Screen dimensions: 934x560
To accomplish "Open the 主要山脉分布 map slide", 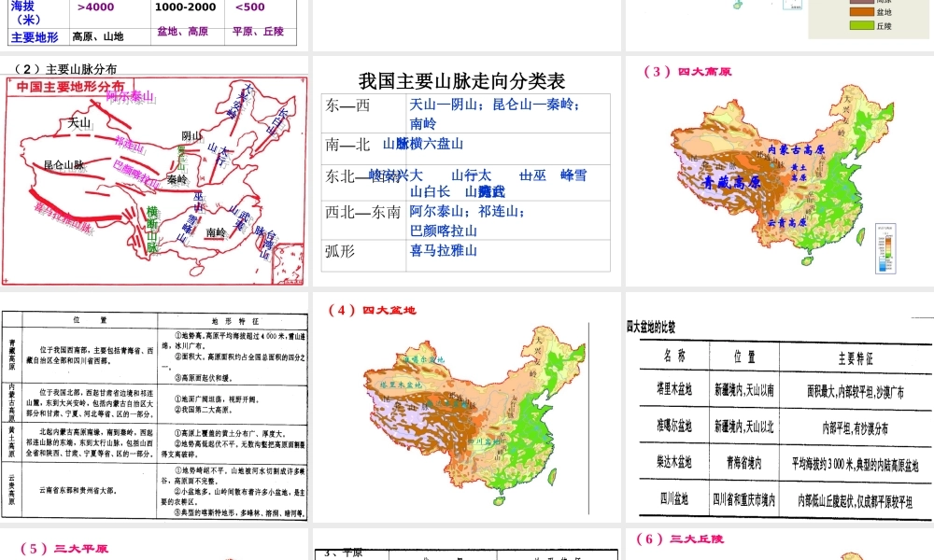I will [154, 172].
